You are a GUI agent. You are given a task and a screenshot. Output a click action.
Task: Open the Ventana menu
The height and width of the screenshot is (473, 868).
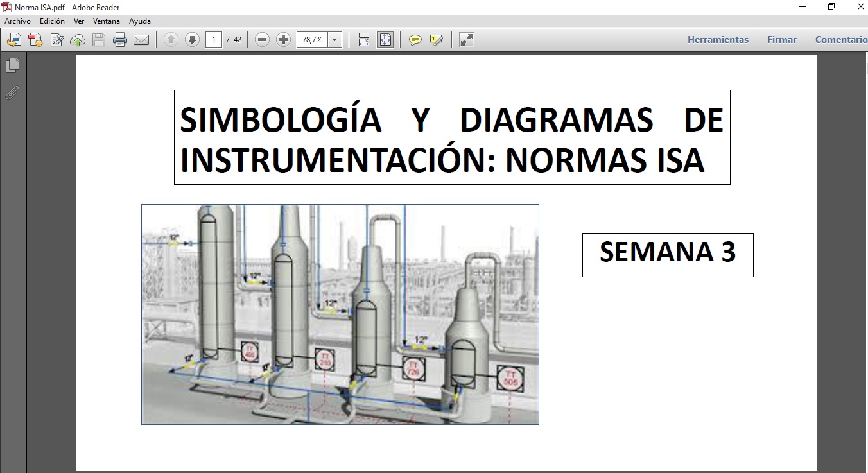pos(107,21)
